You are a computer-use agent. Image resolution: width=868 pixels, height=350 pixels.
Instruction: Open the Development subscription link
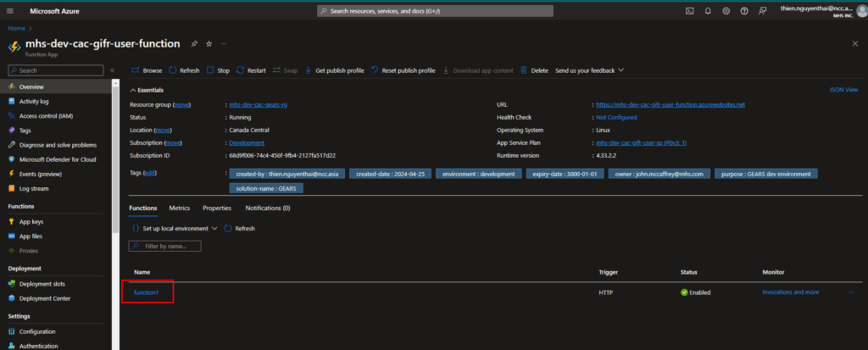(x=247, y=143)
